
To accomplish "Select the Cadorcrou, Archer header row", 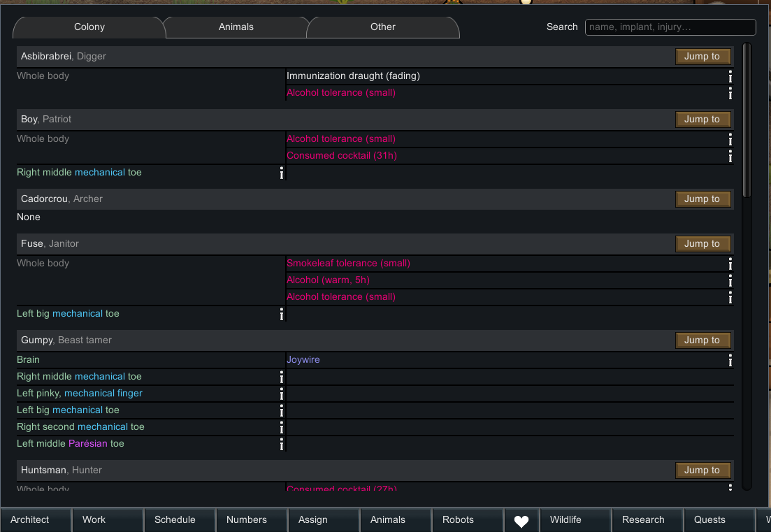I will click(x=375, y=199).
